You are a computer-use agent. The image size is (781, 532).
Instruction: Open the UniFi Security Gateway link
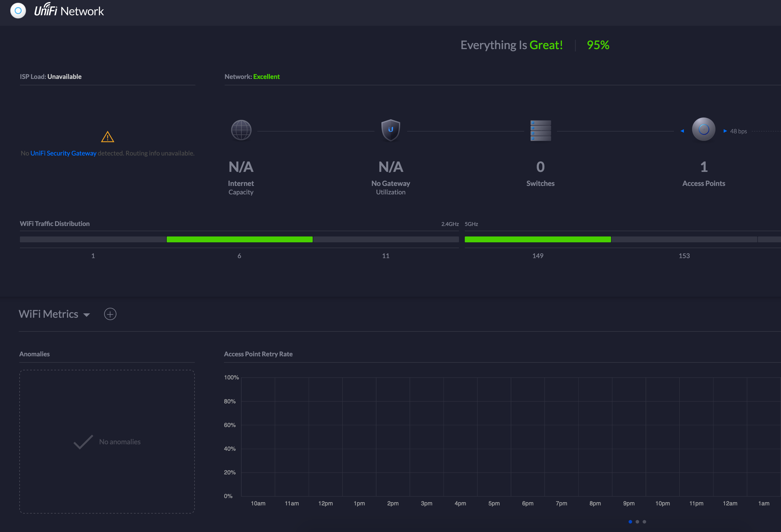click(63, 153)
